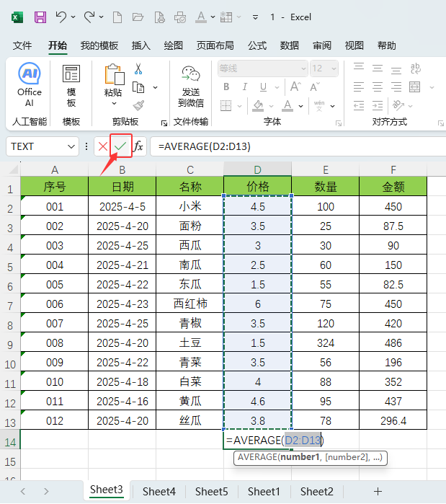Open 对齐方式 alignment settings launcher

point(440,123)
